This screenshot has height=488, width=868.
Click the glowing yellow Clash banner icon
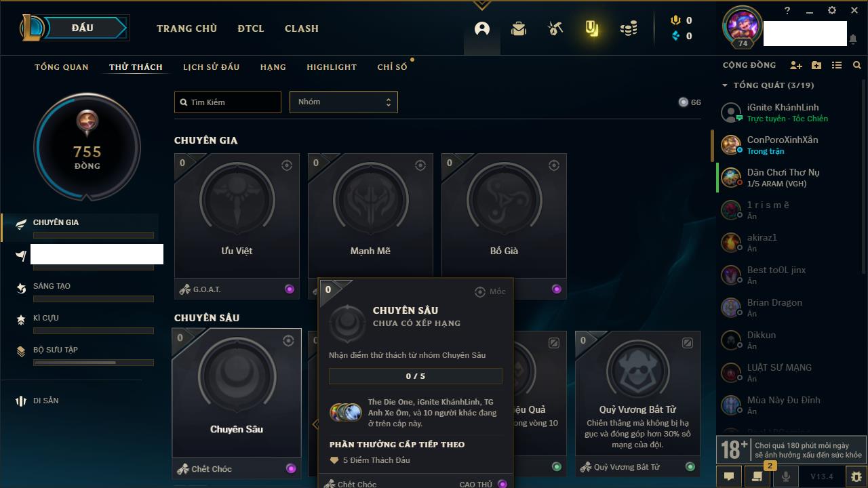(592, 28)
